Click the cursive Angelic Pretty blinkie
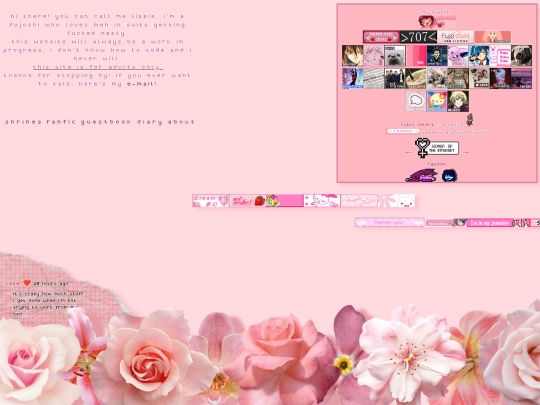 tap(359, 200)
